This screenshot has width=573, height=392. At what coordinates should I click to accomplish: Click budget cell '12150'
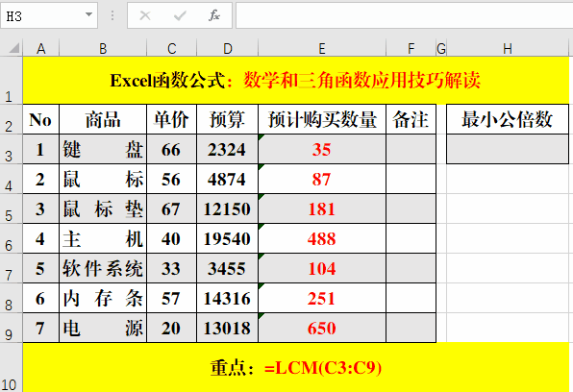click(228, 208)
